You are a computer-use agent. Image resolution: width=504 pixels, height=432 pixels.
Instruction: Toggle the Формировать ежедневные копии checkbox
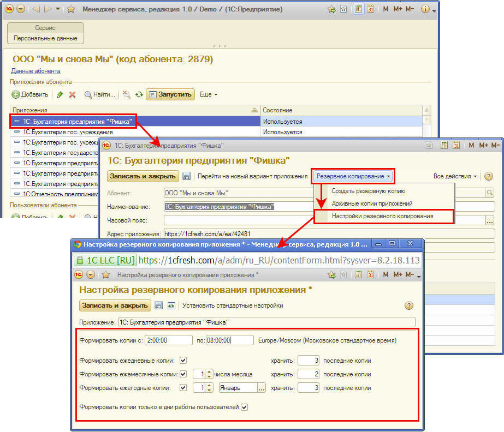(x=183, y=361)
